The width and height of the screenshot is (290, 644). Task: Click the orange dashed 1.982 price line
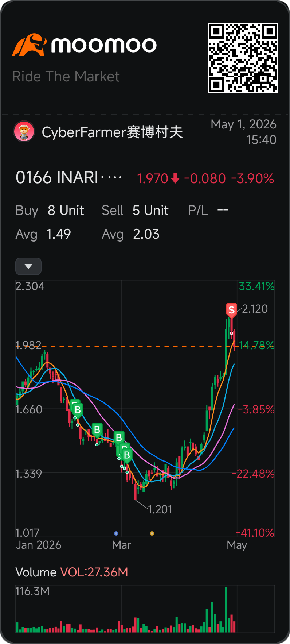pyautogui.click(x=124, y=346)
